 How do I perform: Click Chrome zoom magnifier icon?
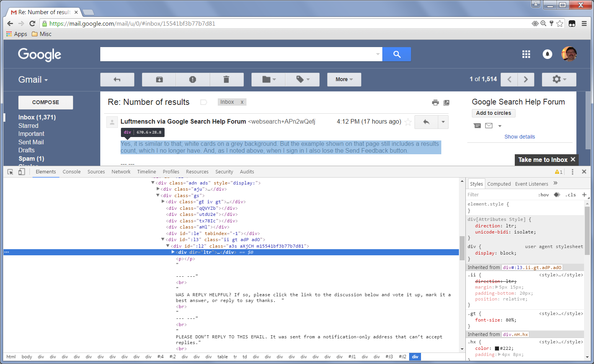[543, 23]
